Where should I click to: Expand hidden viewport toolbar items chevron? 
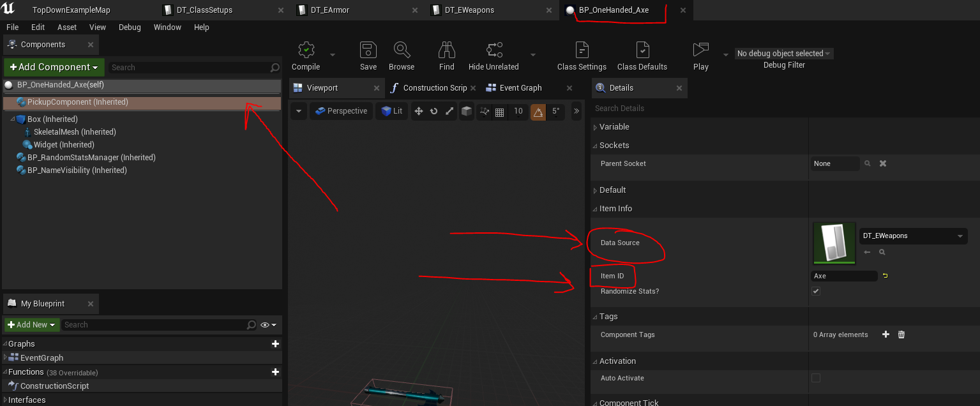pyautogui.click(x=576, y=111)
